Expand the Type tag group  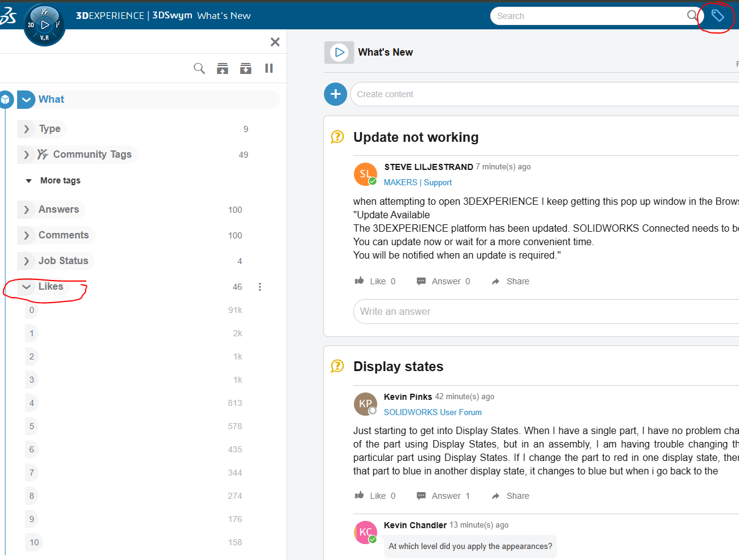coord(26,129)
